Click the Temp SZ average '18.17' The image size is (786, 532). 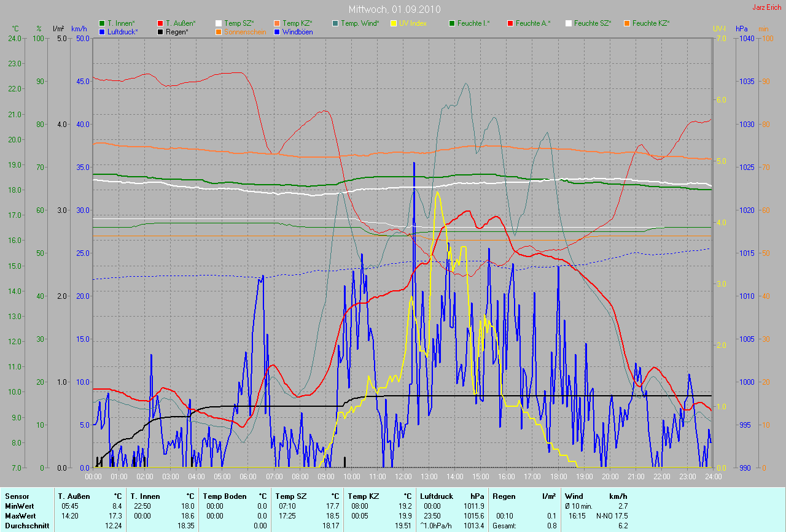point(332,526)
